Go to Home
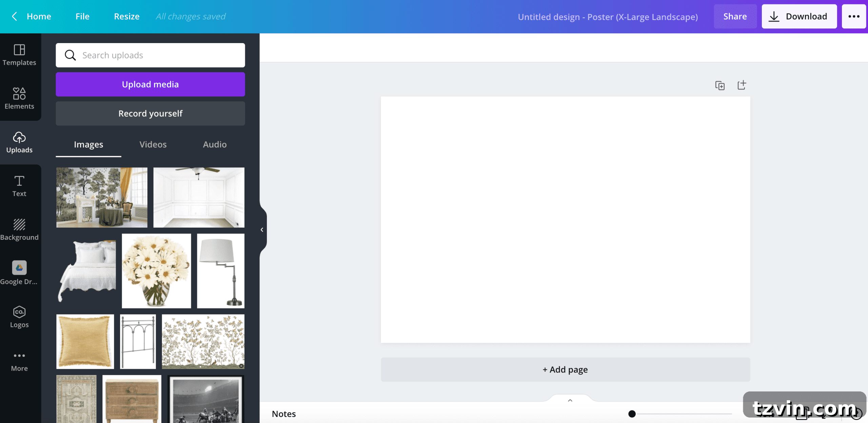The height and width of the screenshot is (423, 868). 39,16
